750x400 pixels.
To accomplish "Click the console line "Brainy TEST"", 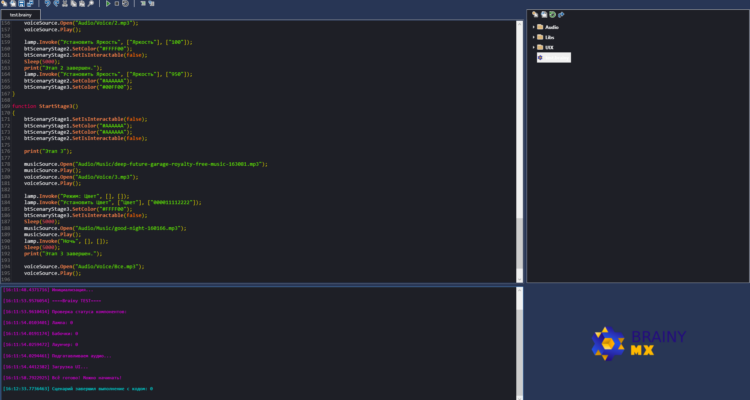I will [x=52, y=301].
